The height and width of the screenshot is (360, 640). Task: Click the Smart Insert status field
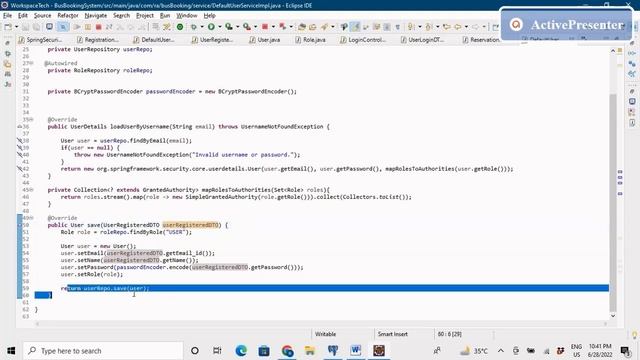[x=393, y=334]
